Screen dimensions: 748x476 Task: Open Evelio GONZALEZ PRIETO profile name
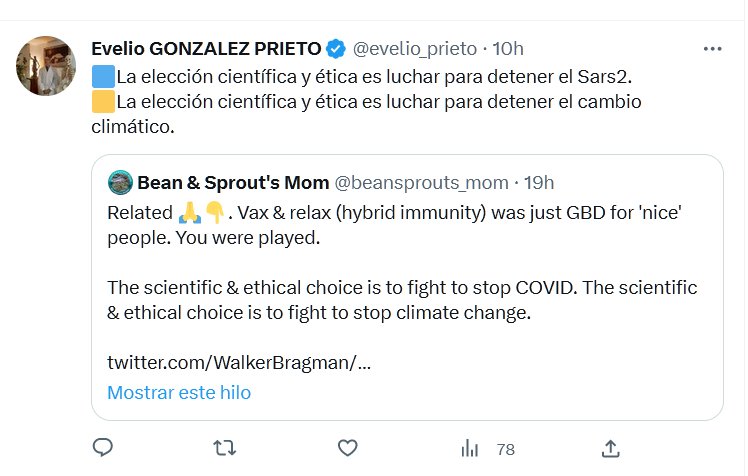tap(206, 48)
